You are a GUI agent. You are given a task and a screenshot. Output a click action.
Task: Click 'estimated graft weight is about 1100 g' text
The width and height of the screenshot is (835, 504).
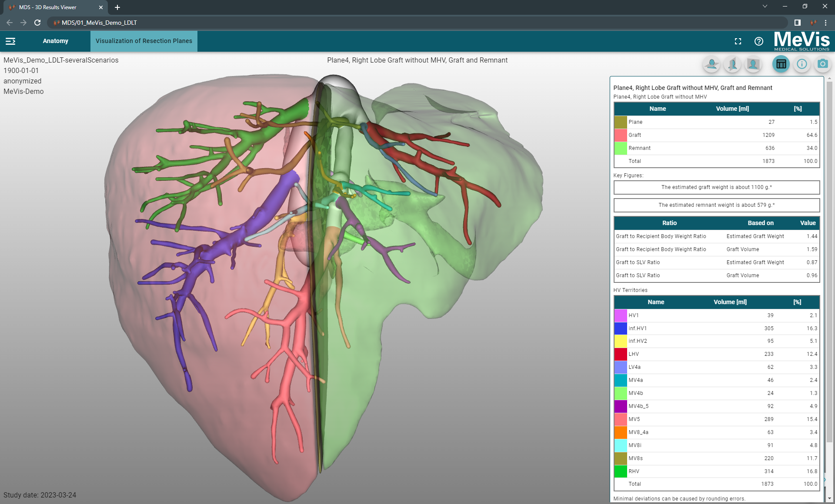click(x=717, y=187)
